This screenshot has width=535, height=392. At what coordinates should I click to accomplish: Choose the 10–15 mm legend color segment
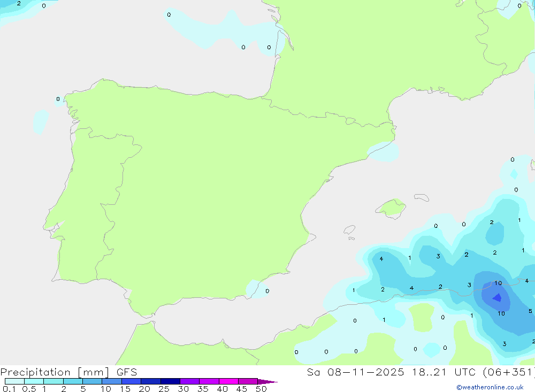click(x=112, y=381)
